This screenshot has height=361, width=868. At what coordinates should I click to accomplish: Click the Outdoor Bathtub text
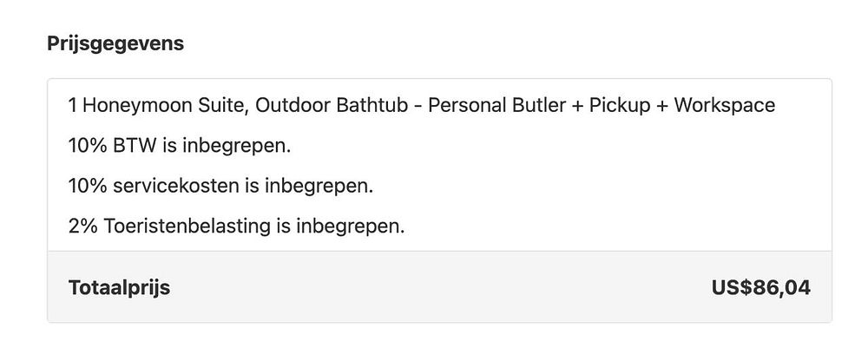pos(331,105)
